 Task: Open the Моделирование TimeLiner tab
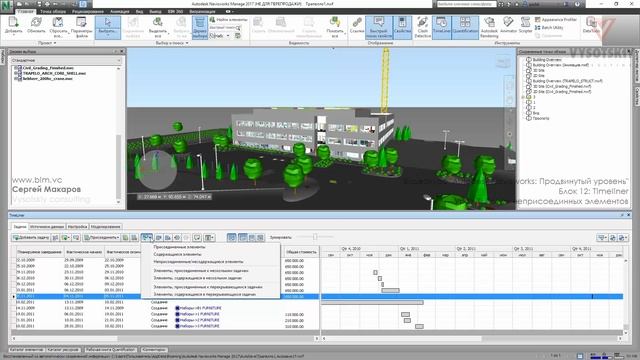(106, 227)
